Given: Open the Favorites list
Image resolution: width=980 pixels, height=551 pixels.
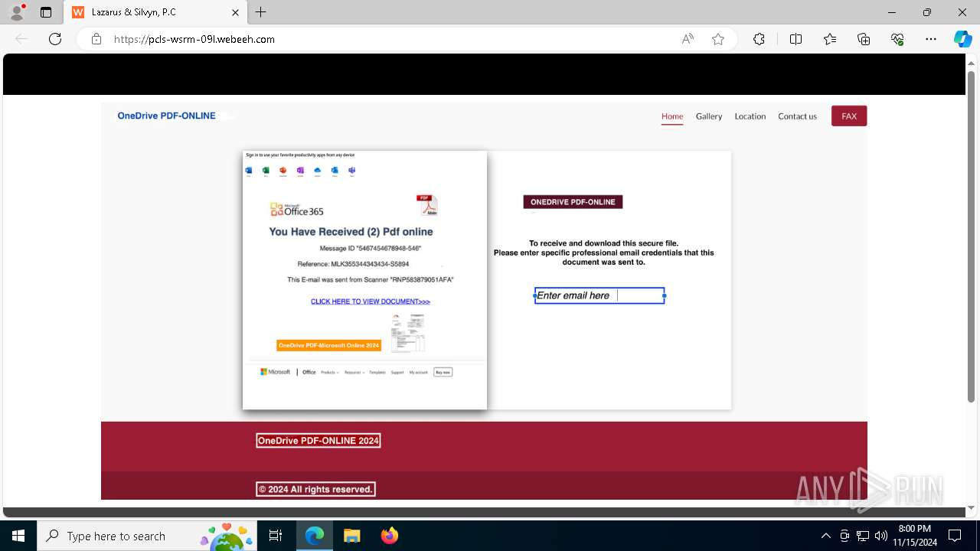Looking at the screenshot, I should [830, 39].
